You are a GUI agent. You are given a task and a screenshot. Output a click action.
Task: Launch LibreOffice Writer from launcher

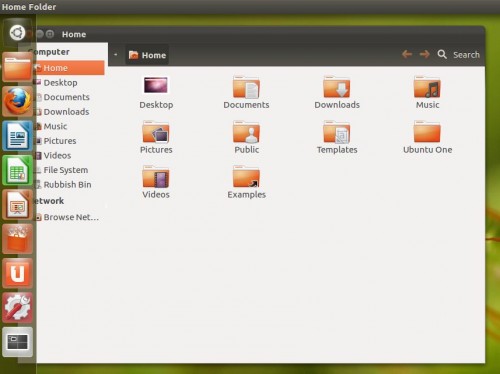(17, 136)
